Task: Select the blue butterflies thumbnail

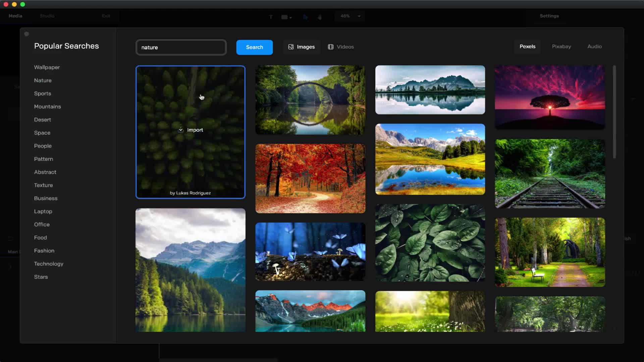Action: click(x=310, y=251)
